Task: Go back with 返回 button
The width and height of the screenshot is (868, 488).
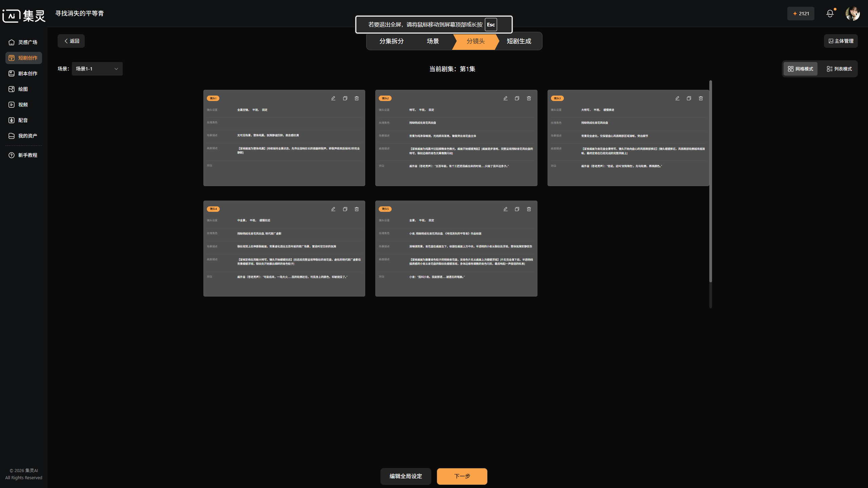Action: [x=71, y=41]
